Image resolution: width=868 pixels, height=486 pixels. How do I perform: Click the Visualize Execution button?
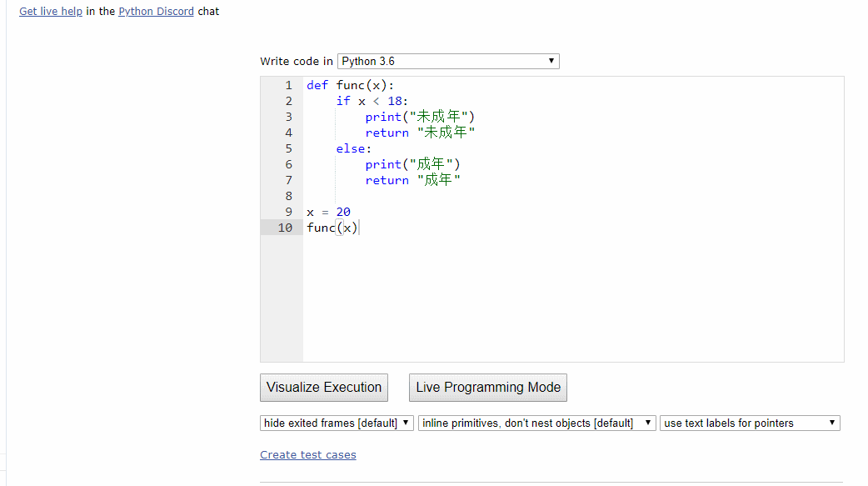[x=323, y=387]
